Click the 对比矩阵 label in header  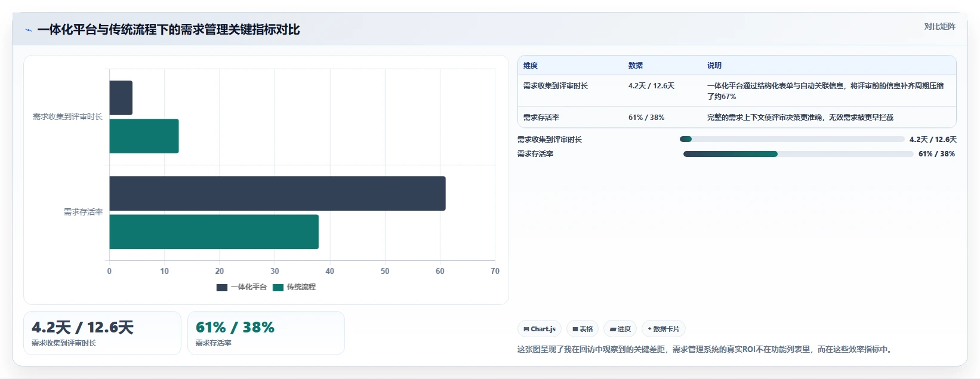click(939, 26)
